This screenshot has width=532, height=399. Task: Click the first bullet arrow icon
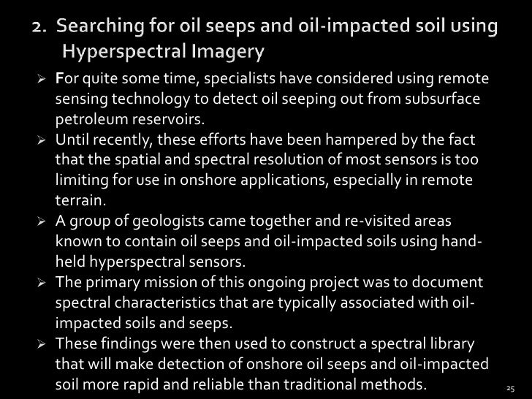[42, 80]
